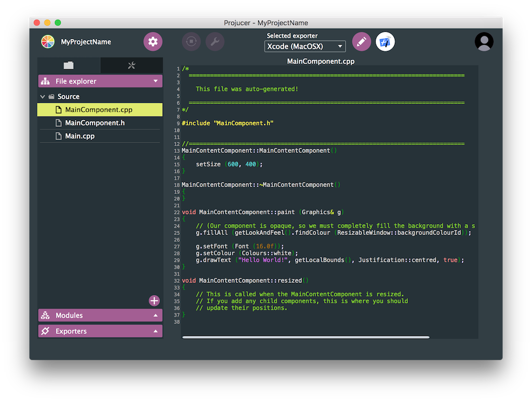Viewport: 532px width, 402px height.
Task: Click the greyed-out build target icon
Action: click(x=191, y=42)
